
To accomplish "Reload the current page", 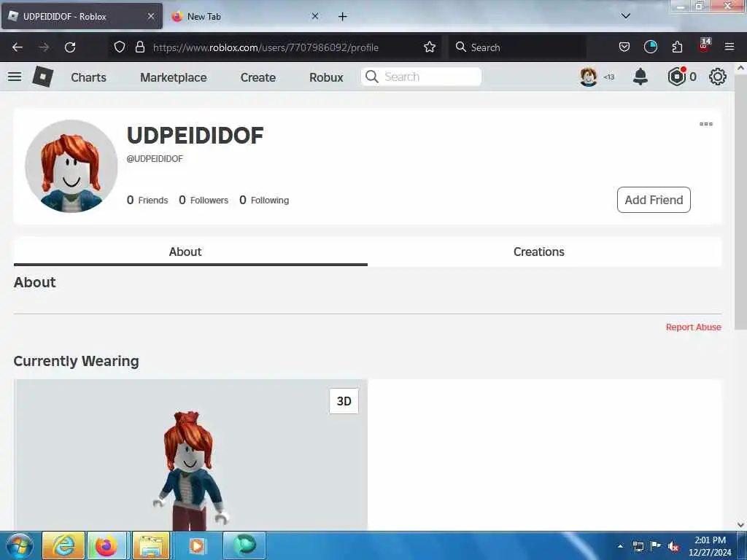I will pos(70,47).
